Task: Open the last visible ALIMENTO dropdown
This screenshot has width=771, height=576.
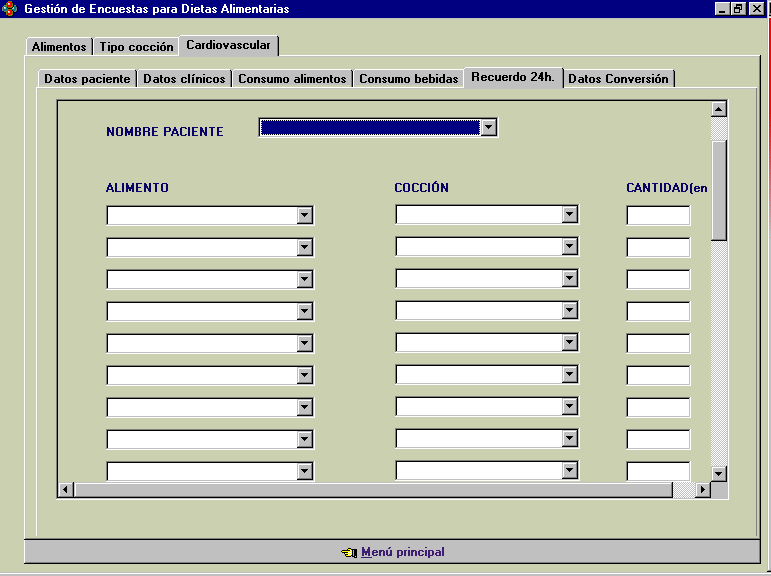Action: pos(305,471)
